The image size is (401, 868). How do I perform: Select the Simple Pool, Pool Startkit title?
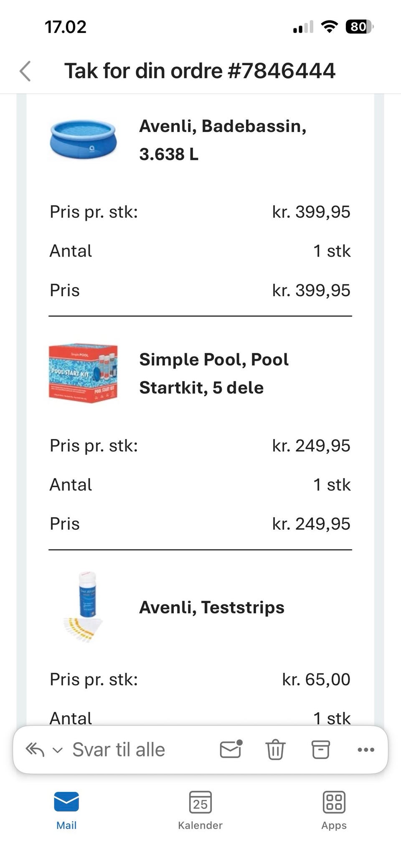pyautogui.click(x=214, y=373)
